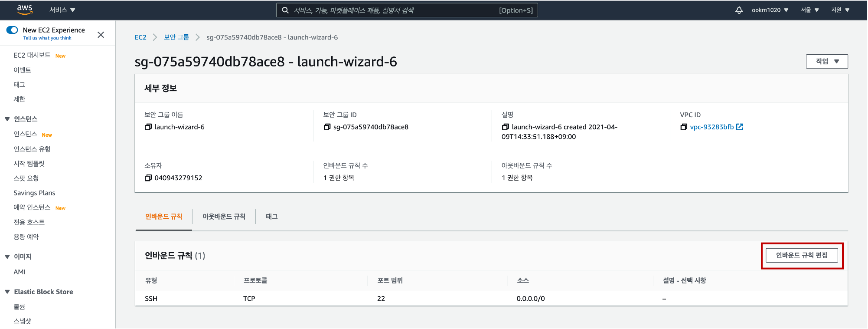Copy VPC ID icon
Viewport: 868px width, 329px height.
pos(684,127)
